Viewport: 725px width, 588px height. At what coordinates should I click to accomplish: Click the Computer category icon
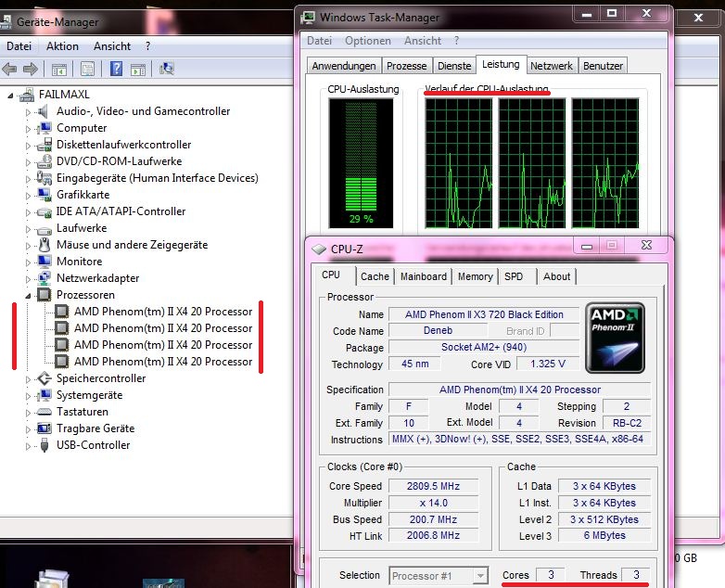tap(44, 128)
